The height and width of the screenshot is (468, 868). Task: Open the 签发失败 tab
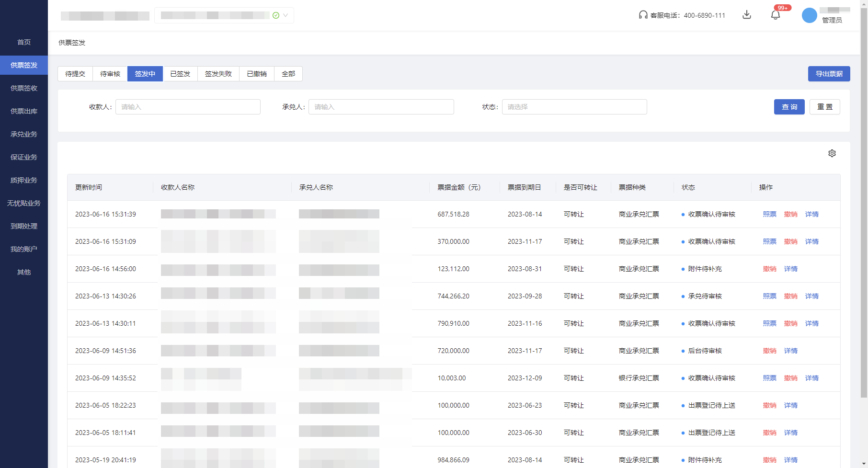pos(218,74)
